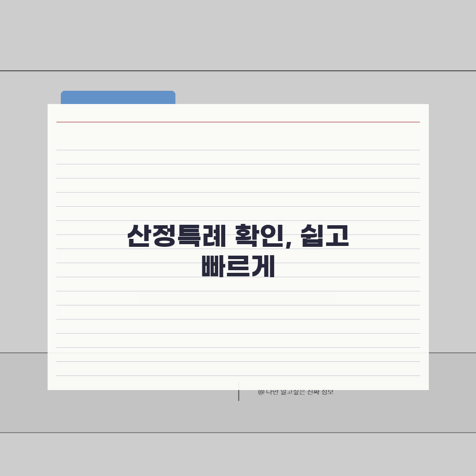Click the "@ 나만 알고싶은 진짜 정보" credit text
The image size is (476, 476).
pyautogui.click(x=296, y=392)
